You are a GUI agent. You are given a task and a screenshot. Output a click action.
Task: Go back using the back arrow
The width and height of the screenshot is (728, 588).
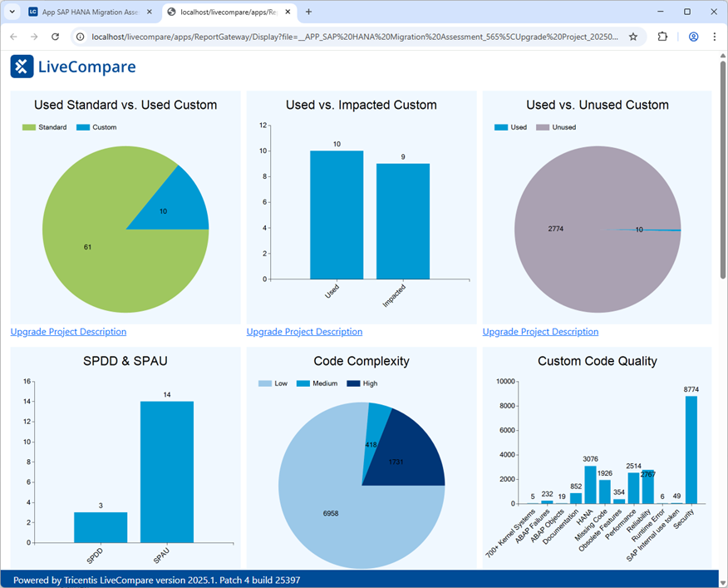(12, 37)
